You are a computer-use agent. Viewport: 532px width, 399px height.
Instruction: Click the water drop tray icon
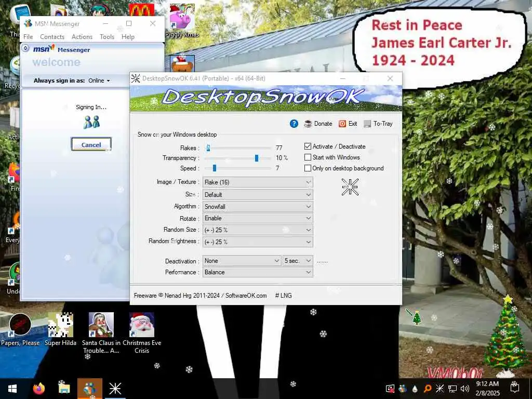coord(415,389)
